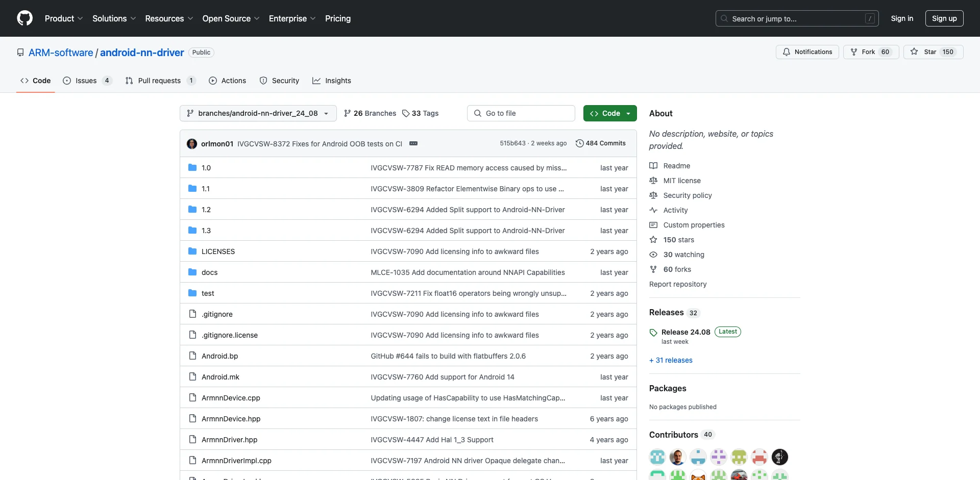980x480 pixels.
Task: Click the Activity pulse icon
Action: click(653, 210)
